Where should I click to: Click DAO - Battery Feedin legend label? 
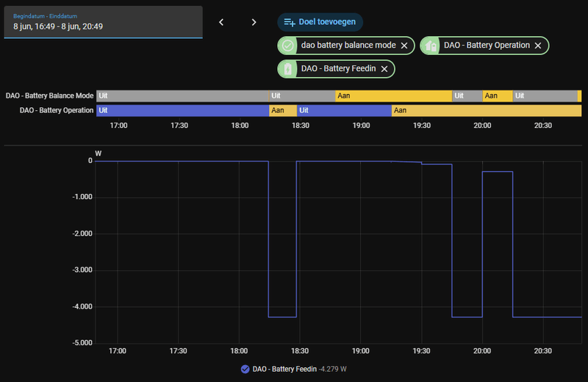click(x=284, y=370)
